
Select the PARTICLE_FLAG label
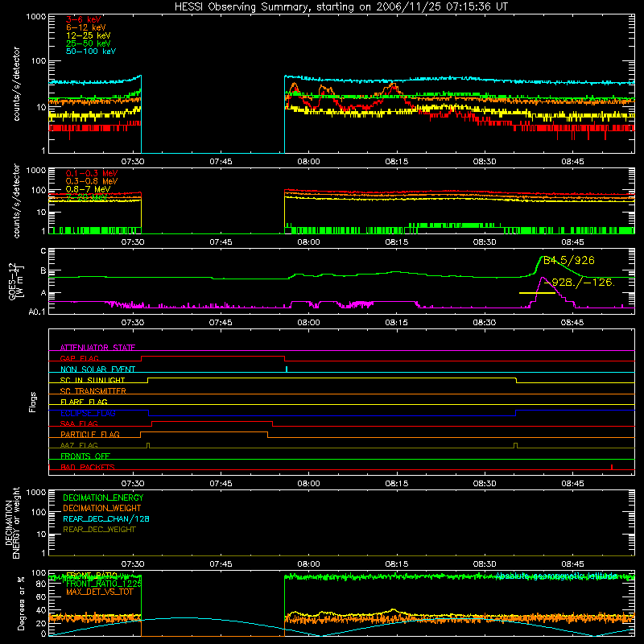(x=90, y=435)
